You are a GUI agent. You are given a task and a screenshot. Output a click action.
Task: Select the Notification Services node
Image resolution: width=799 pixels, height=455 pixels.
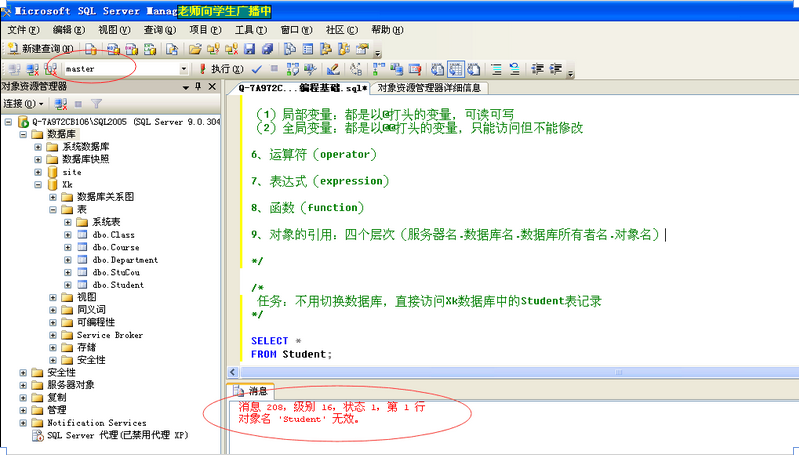[x=96, y=423]
